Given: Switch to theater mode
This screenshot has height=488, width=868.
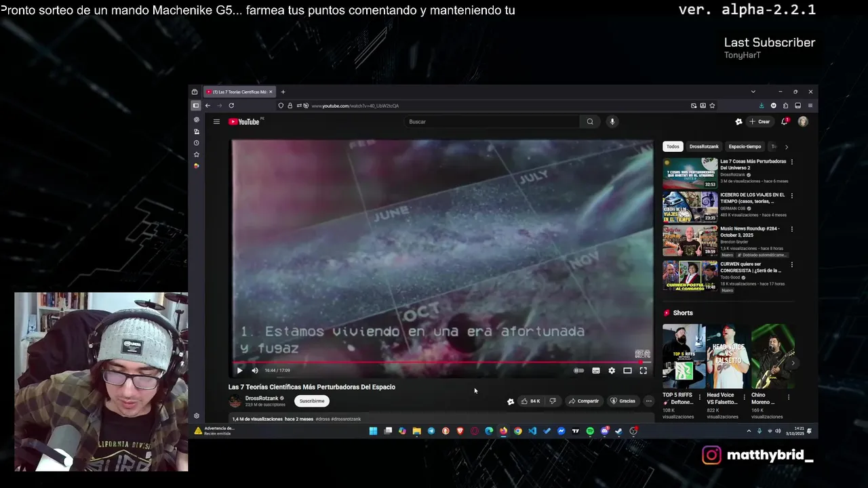Looking at the screenshot, I should click(627, 371).
